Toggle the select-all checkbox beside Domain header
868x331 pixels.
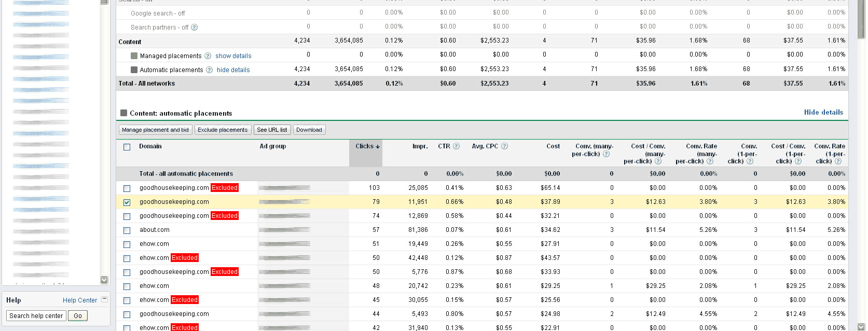click(x=127, y=147)
